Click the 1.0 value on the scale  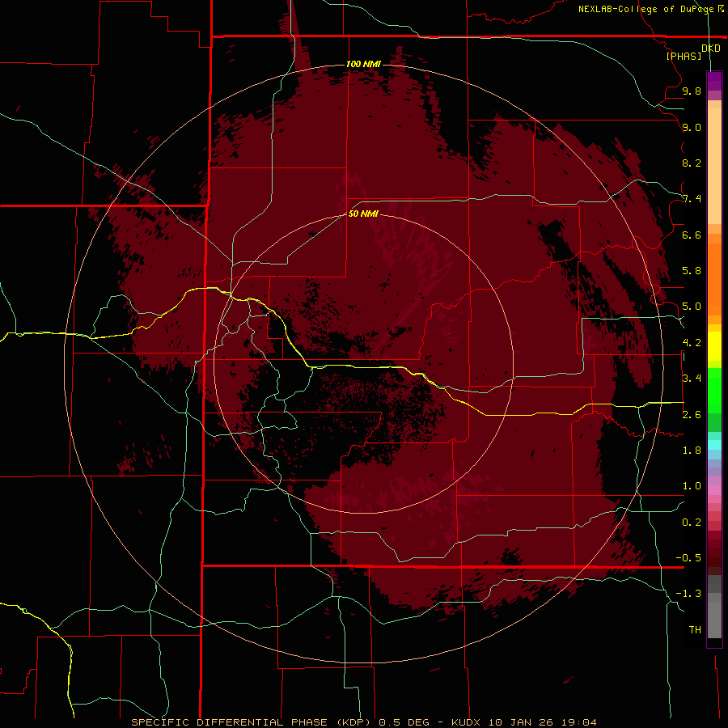pyautogui.click(x=692, y=486)
